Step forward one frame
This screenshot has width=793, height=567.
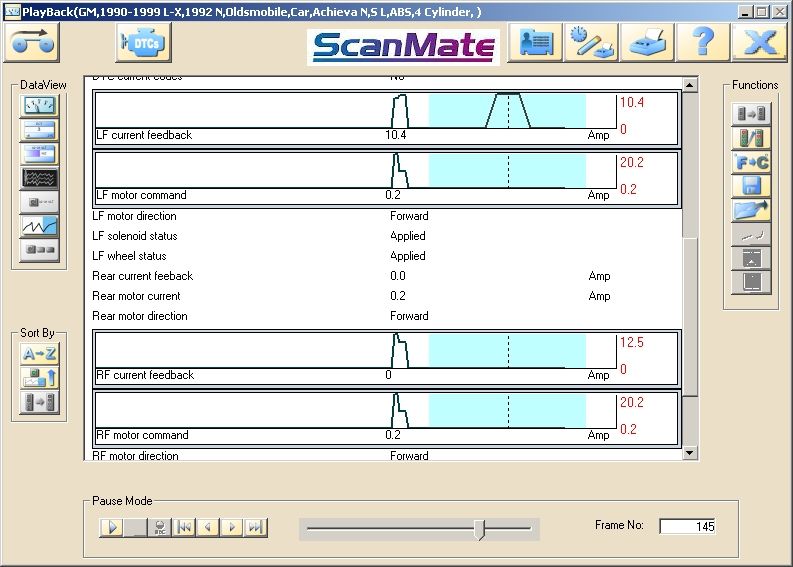(232, 528)
